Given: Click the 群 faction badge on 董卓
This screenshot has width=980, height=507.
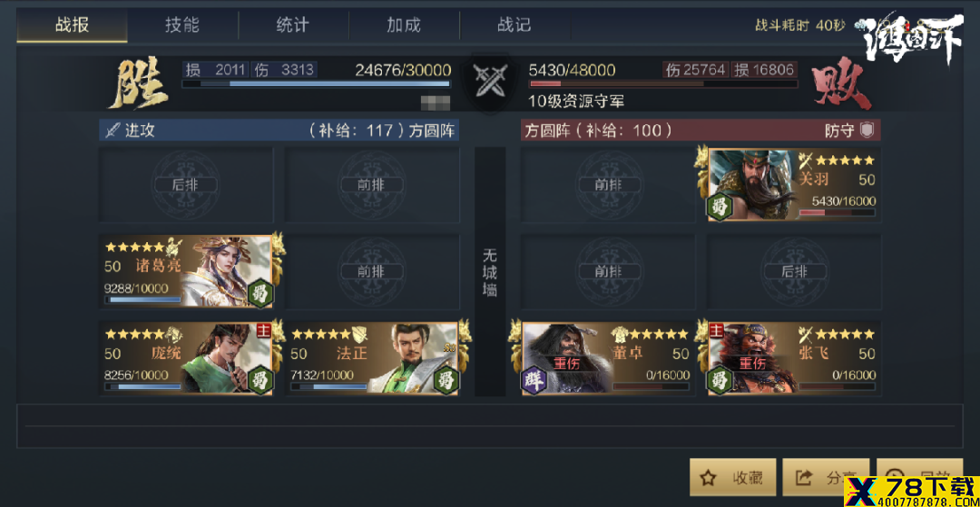Looking at the screenshot, I should point(534,381).
